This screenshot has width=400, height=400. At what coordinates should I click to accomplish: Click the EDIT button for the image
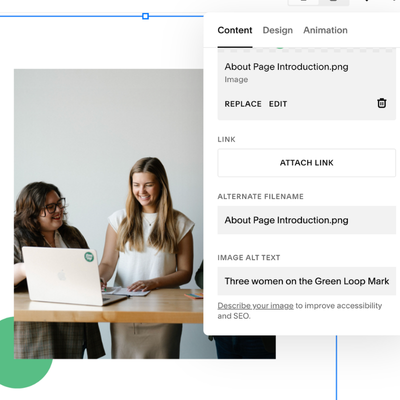[x=278, y=104]
